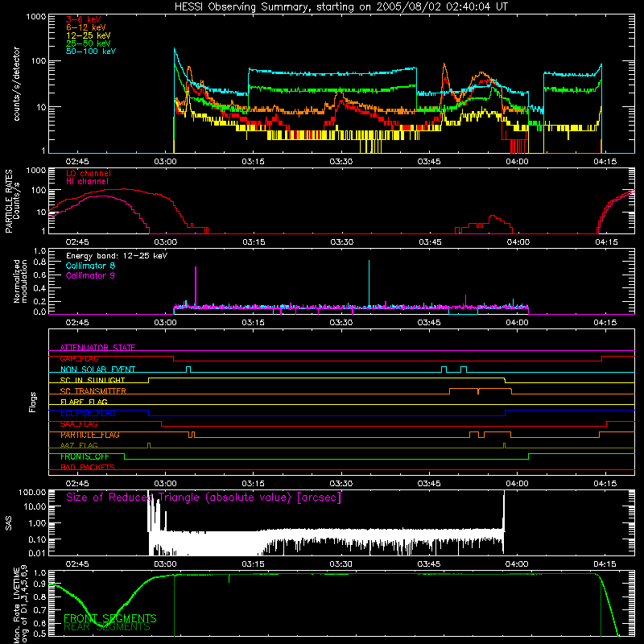This screenshot has height=644, width=644.
Task: Click the counts/s/detector axis label
Action: tap(16, 84)
